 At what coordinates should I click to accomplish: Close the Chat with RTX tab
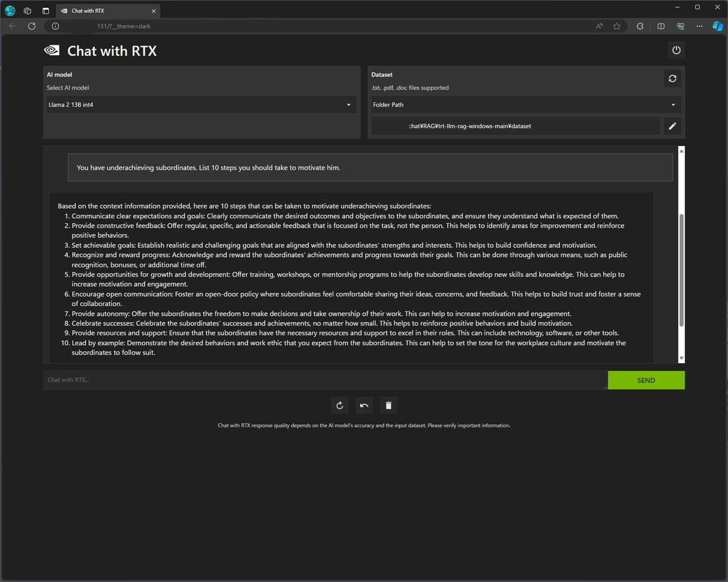154,10
